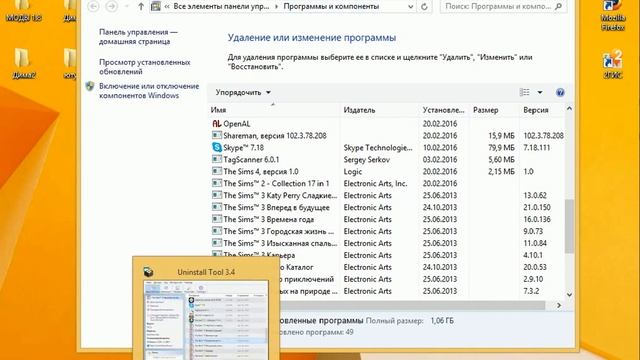Change the list view mode icon
The height and width of the screenshot is (360, 640).
pos(524,92)
